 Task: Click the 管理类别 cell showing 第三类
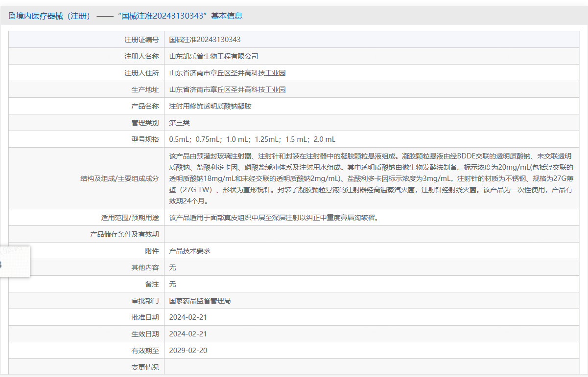(180, 122)
